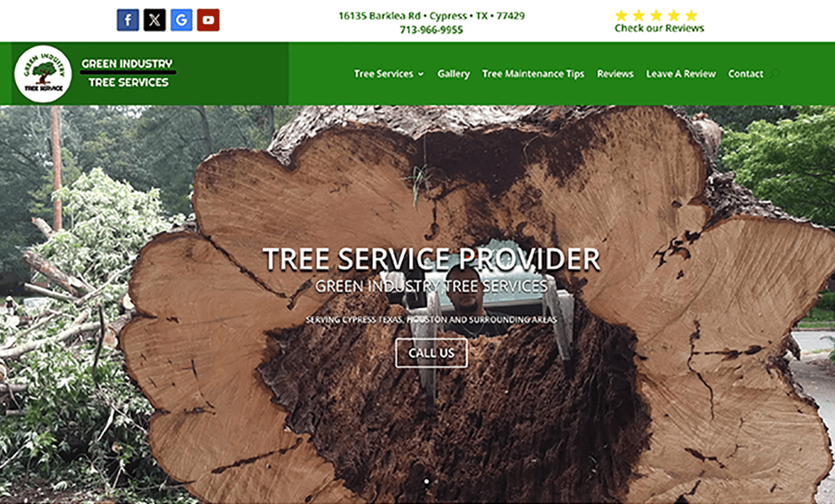The image size is (835, 504).
Task: Open the X (Twitter) social icon
Action: (x=154, y=20)
